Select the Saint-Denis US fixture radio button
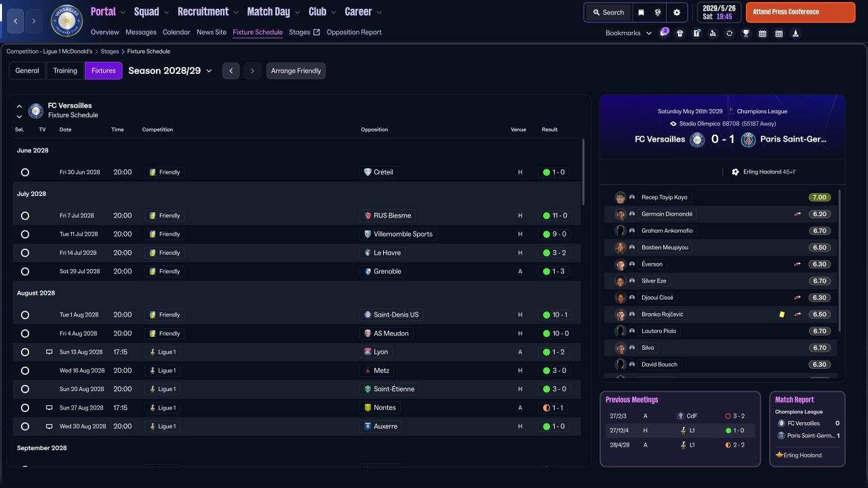The height and width of the screenshot is (488, 868). pos(25,315)
